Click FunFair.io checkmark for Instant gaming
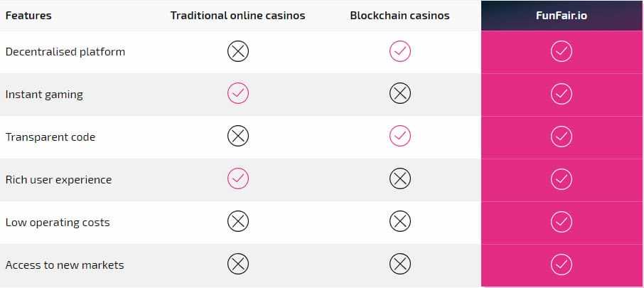The image size is (644, 288). click(562, 94)
